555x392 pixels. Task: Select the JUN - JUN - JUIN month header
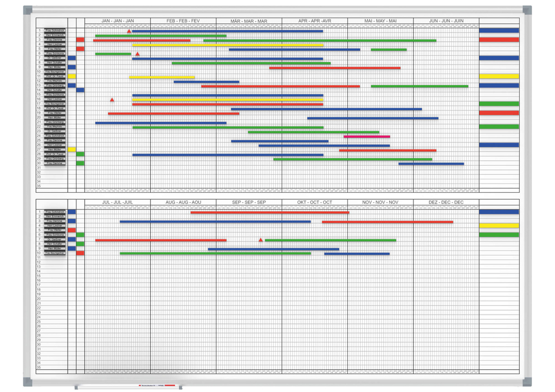(x=446, y=21)
